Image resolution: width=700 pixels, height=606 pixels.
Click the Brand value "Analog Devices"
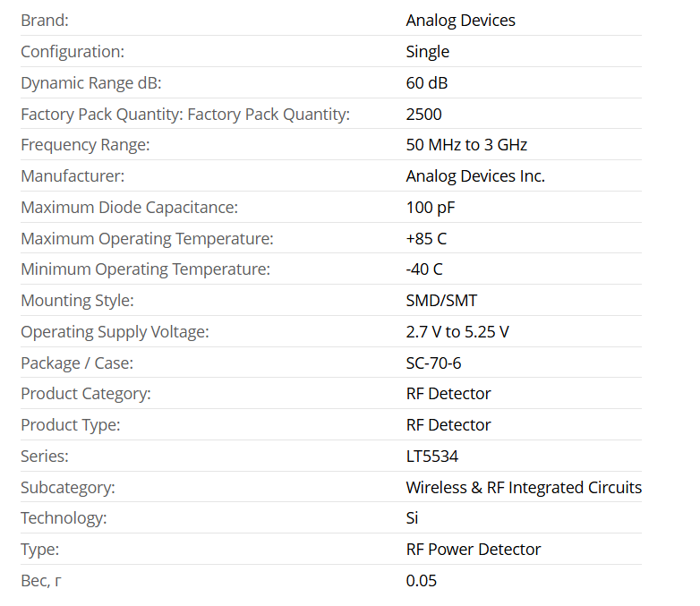coord(460,20)
